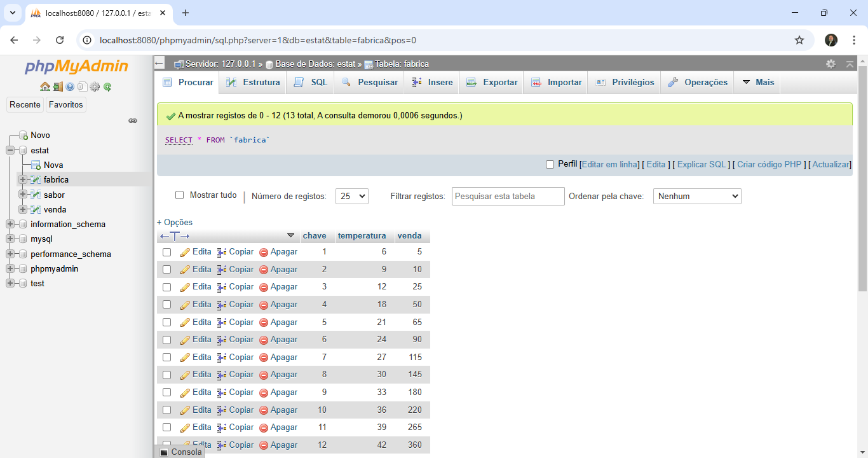Check the Mostrar tudo checkbox
868x458 pixels.
[x=179, y=195]
